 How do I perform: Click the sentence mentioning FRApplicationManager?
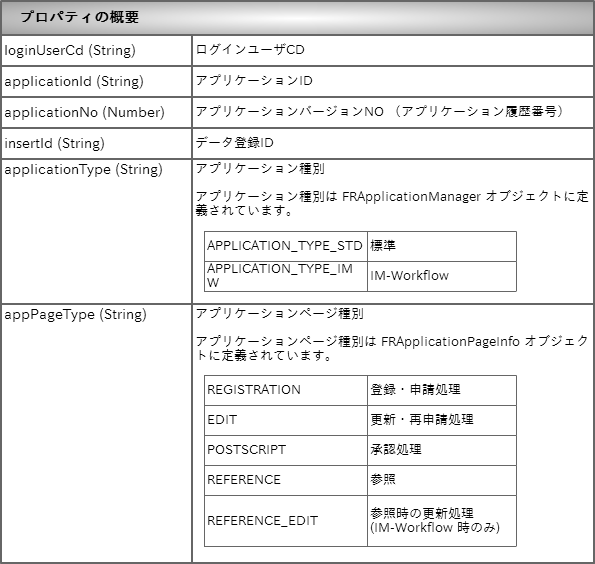coord(392,203)
